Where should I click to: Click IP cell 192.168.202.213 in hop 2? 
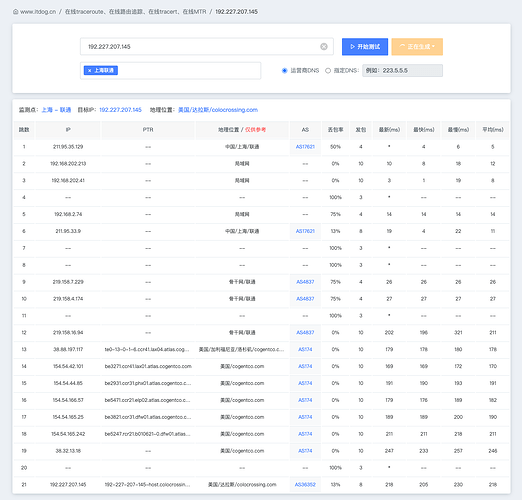(68, 164)
